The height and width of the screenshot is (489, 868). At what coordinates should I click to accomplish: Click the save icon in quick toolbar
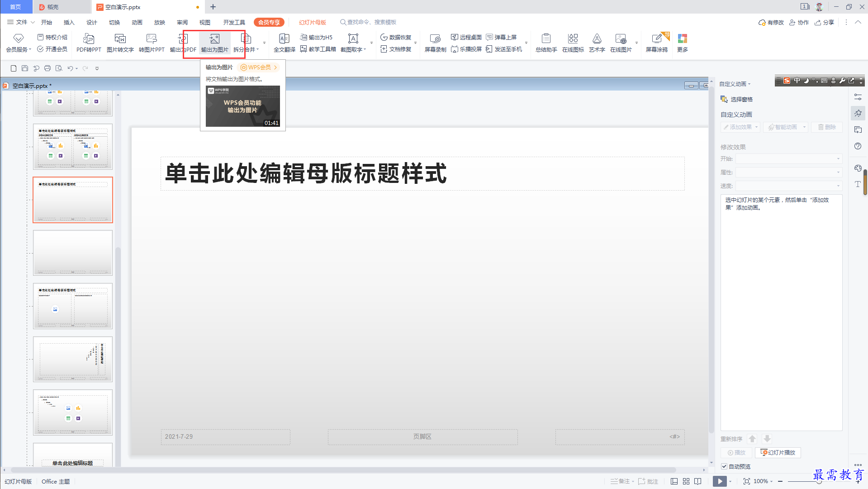pos(25,68)
